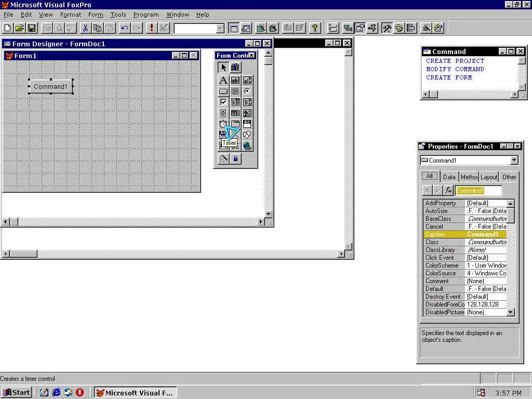This screenshot has height=399, width=532.
Task: Toggle the Command Window toolbar button
Action: coord(234,28)
